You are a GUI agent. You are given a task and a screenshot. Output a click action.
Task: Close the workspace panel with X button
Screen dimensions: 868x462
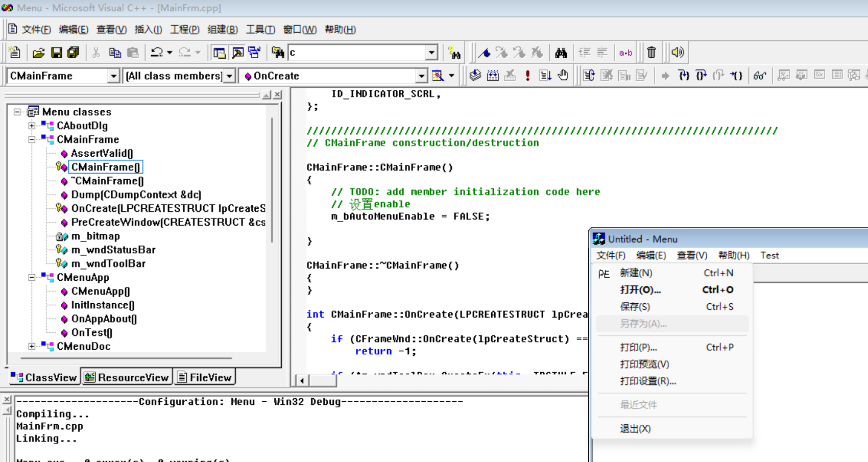tap(277, 94)
